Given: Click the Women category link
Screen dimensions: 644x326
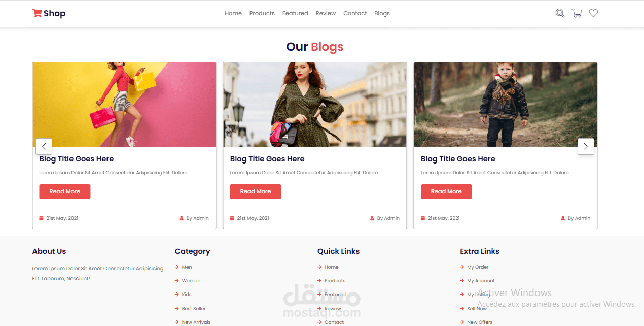Looking at the screenshot, I should pos(188,281).
